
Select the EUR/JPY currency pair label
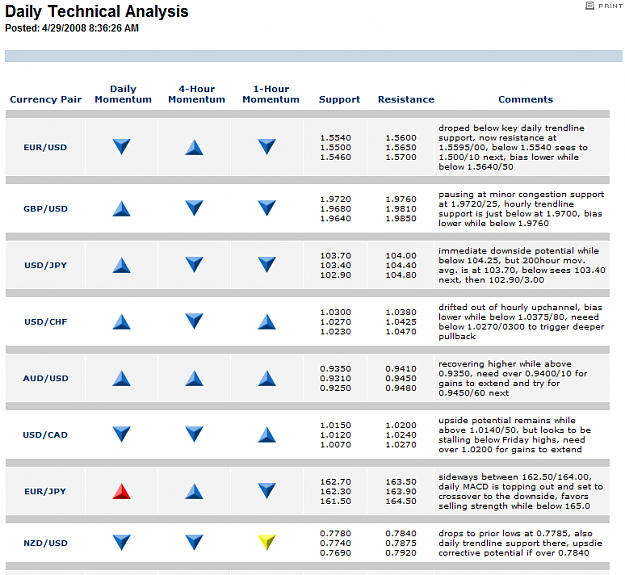point(45,491)
